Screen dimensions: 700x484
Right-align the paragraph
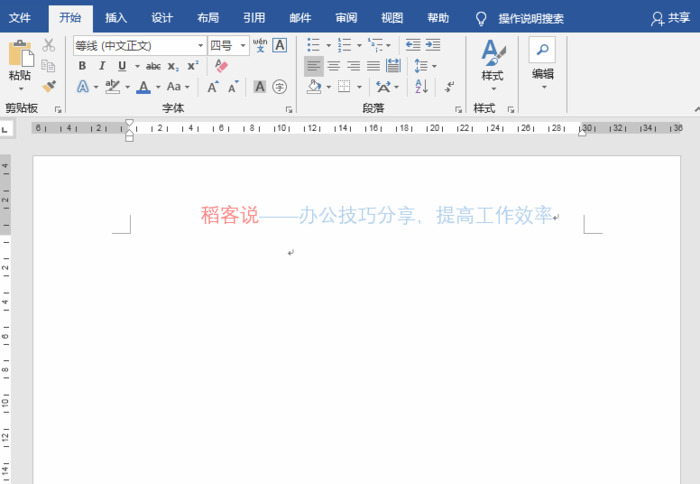click(354, 66)
